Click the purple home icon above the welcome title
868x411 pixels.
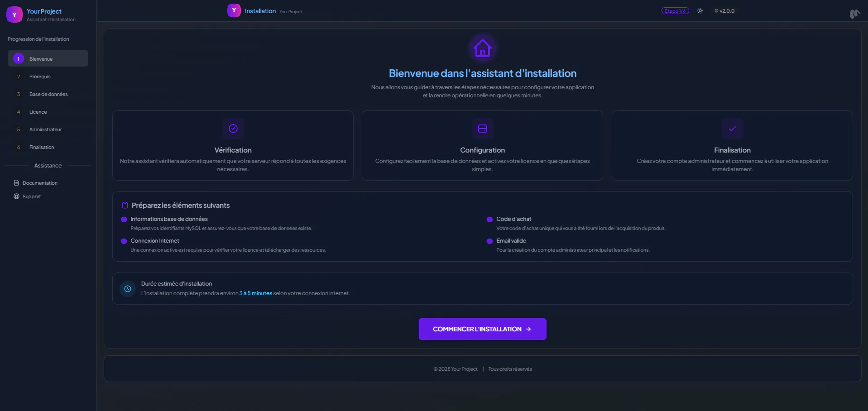click(x=482, y=48)
